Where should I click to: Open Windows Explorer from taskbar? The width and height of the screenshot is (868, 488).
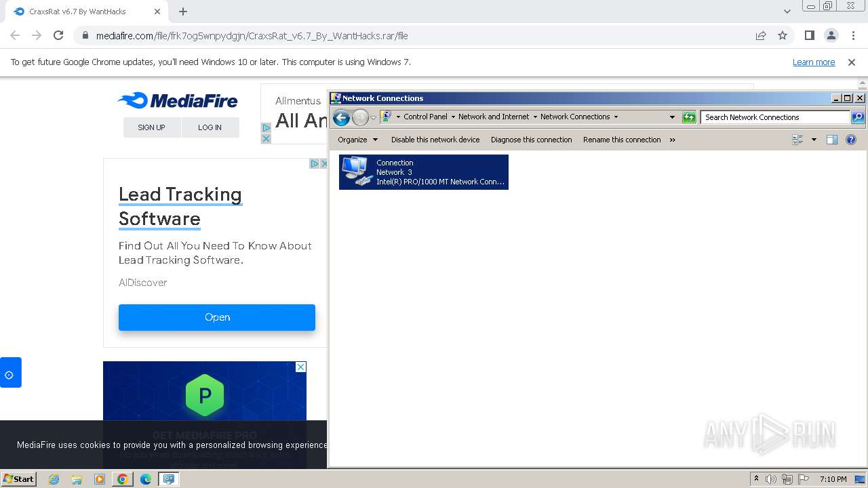coord(77,479)
